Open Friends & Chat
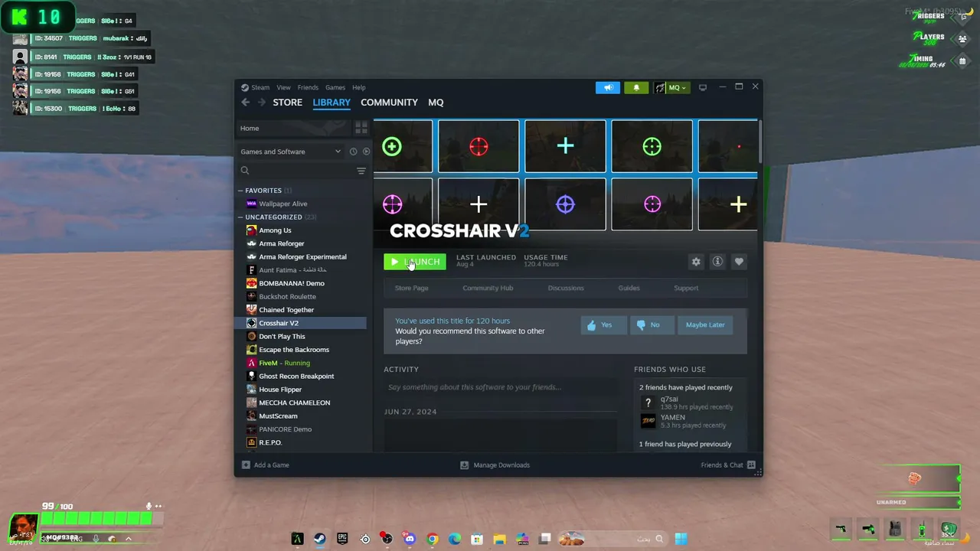Viewport: 980px width, 551px height. (728, 465)
